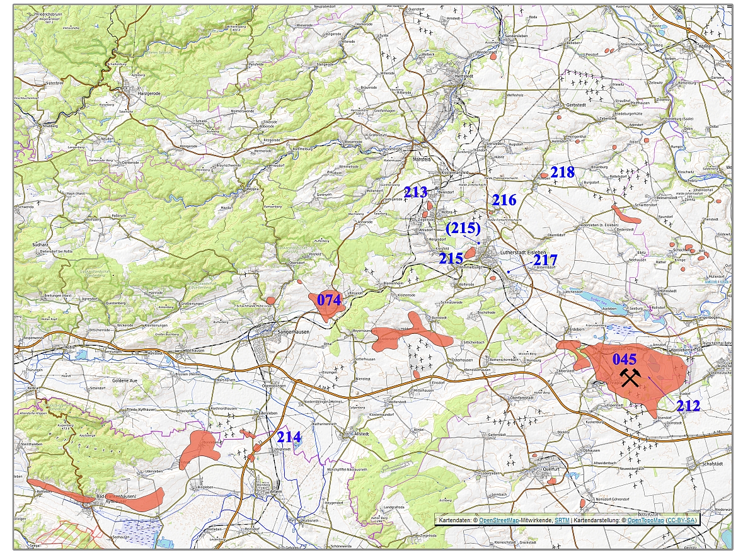743x560 pixels.
Task: Click marker label 217 east of Eisleben
Action: coord(545,260)
